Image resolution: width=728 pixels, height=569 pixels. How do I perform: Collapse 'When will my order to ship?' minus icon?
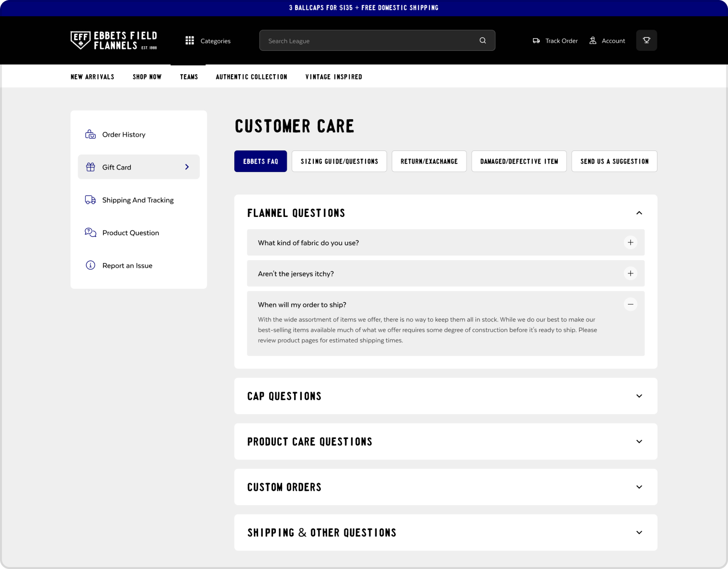tap(631, 304)
